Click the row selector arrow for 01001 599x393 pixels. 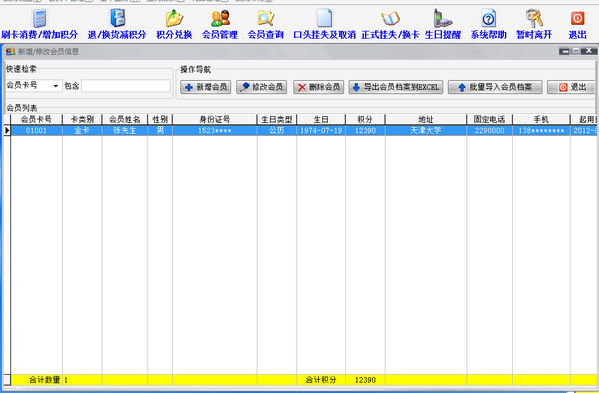[x=7, y=131]
